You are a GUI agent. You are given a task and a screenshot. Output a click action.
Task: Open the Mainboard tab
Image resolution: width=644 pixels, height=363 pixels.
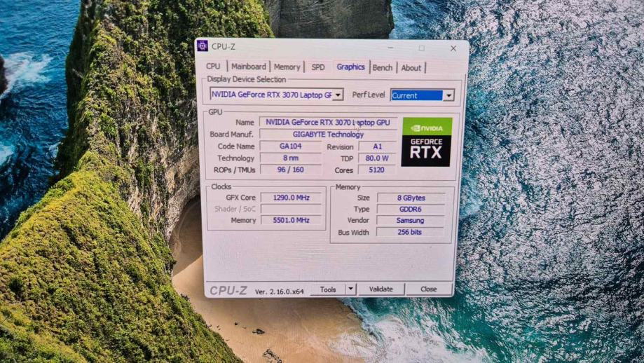(249, 67)
